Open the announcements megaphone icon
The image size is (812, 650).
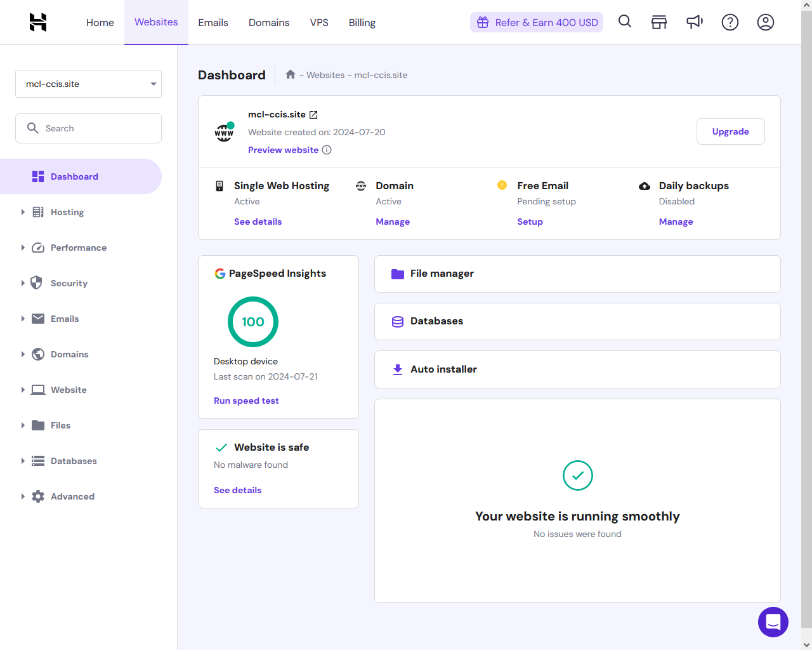[x=695, y=22]
